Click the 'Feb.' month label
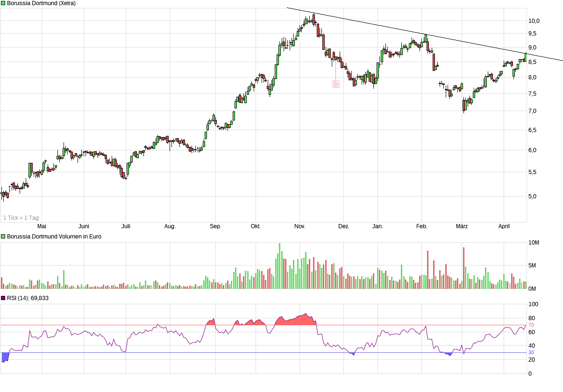 422,226
